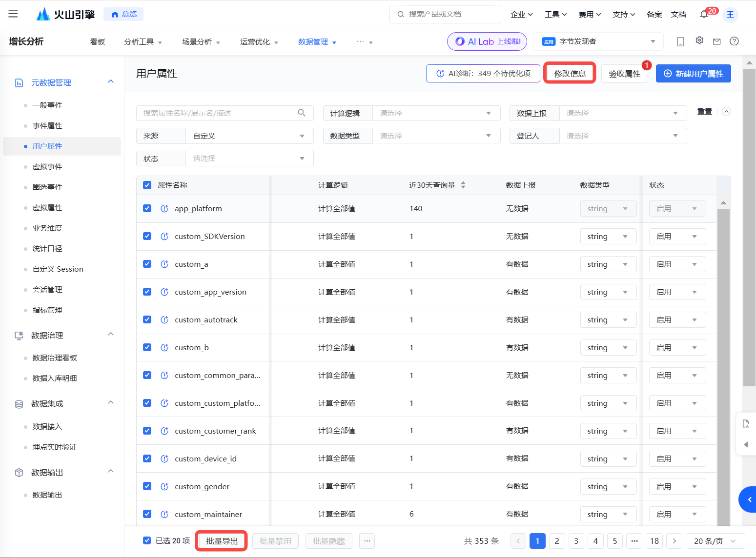Open the more batch actions ellipsis button
The width and height of the screenshot is (756, 558).
tap(367, 541)
